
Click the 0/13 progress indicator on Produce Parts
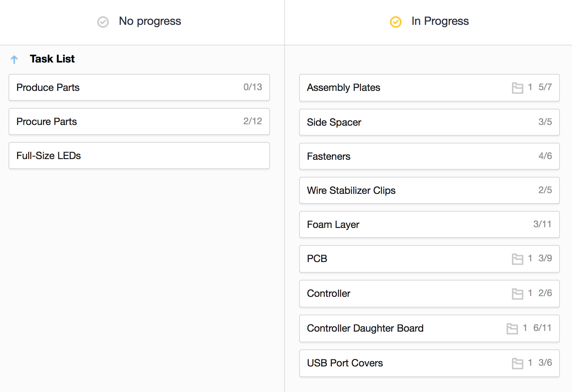[253, 87]
